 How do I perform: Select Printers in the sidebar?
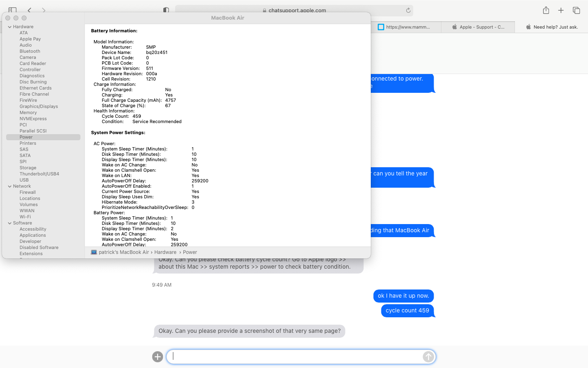(28, 144)
